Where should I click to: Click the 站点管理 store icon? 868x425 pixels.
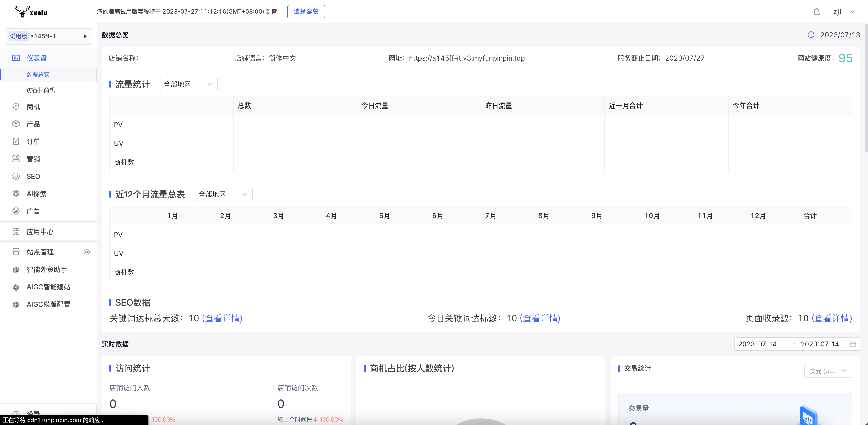(x=16, y=252)
